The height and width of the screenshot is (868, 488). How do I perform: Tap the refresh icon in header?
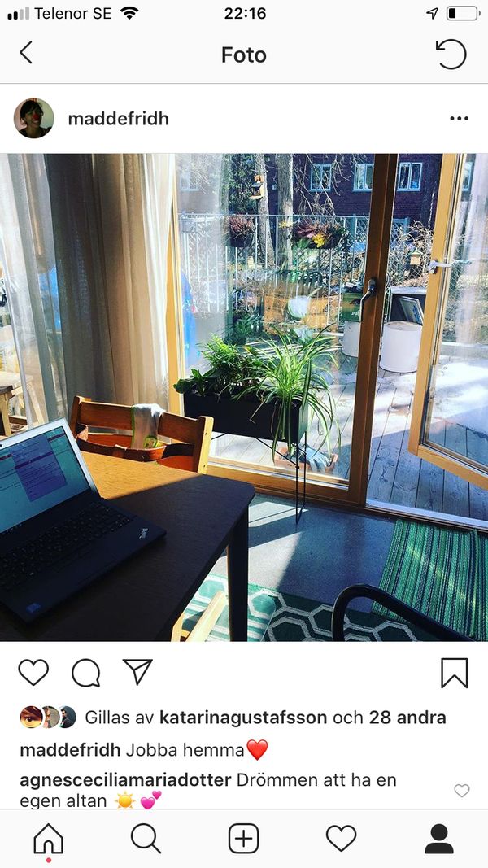pyautogui.click(x=451, y=54)
